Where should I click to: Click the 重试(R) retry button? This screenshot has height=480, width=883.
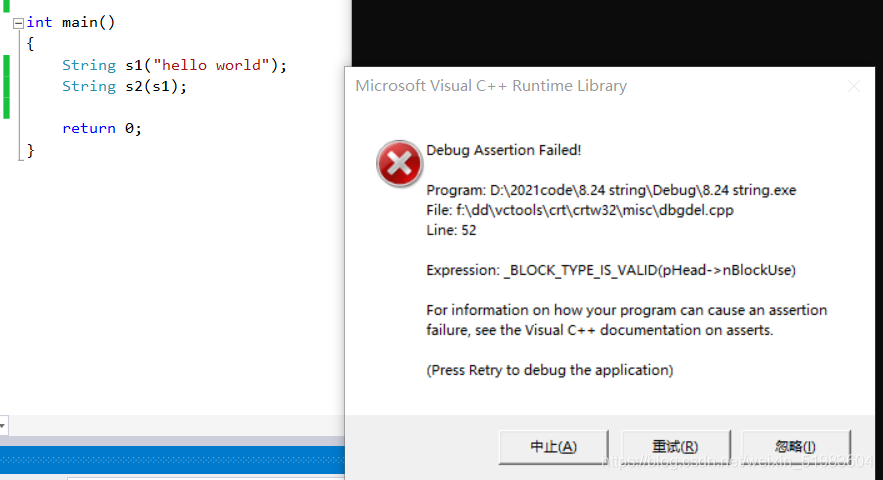[675, 447]
